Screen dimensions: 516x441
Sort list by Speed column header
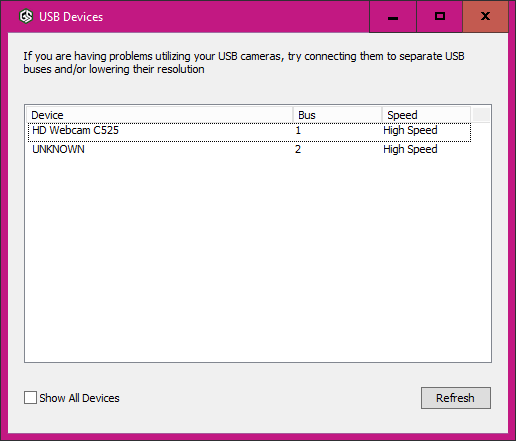426,115
